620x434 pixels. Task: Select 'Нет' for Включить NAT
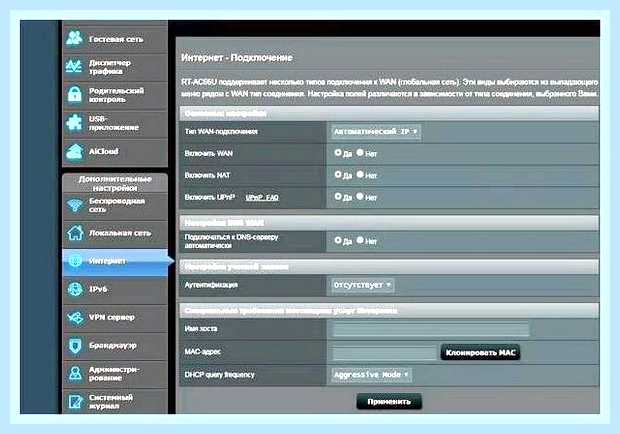click(360, 174)
